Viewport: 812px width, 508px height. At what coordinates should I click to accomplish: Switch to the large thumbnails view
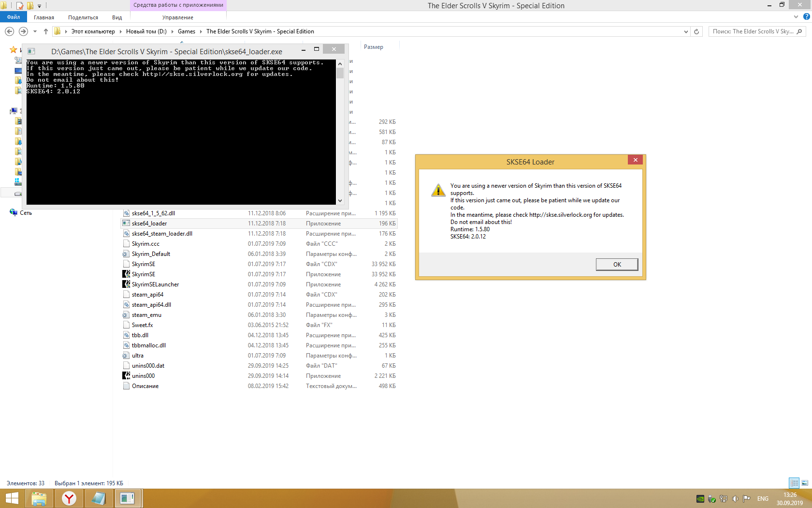805,483
